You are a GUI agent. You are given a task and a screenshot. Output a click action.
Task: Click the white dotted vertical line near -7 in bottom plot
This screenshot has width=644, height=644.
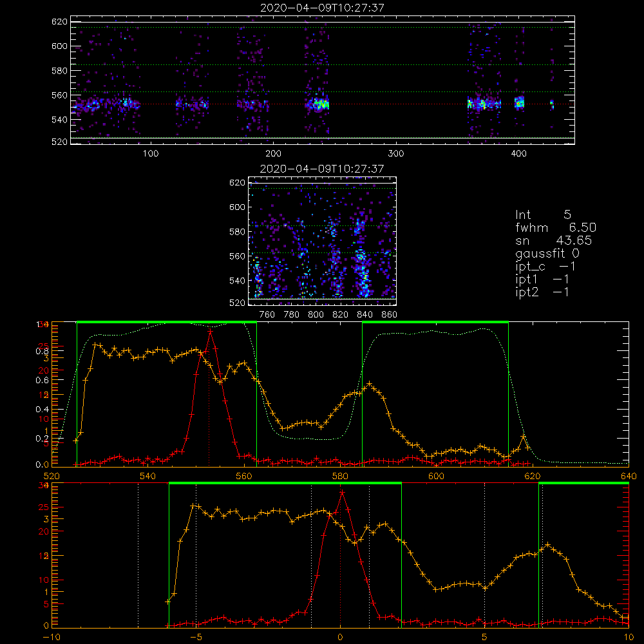pos(138,555)
